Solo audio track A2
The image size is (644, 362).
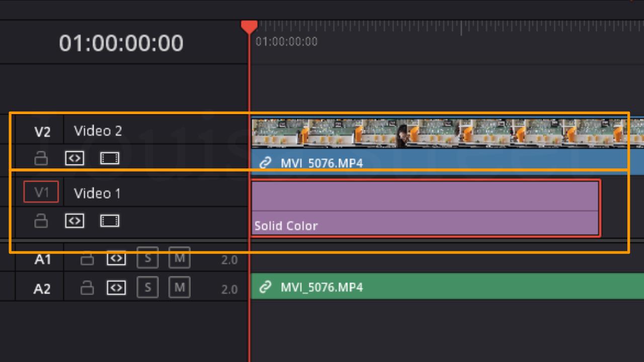(147, 288)
